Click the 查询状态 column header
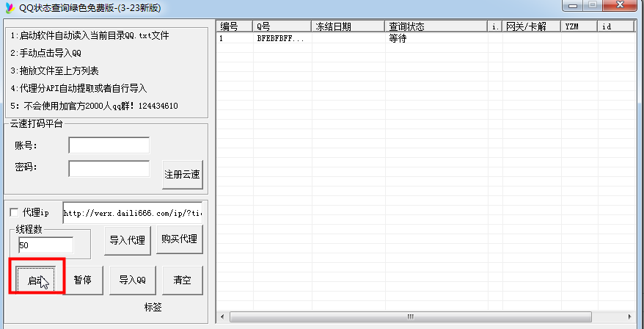The height and width of the screenshot is (329, 644). (x=436, y=26)
